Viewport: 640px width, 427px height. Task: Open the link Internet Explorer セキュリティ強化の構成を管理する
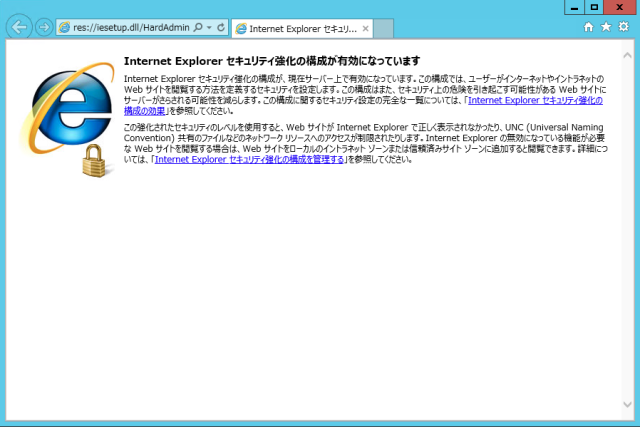249,159
